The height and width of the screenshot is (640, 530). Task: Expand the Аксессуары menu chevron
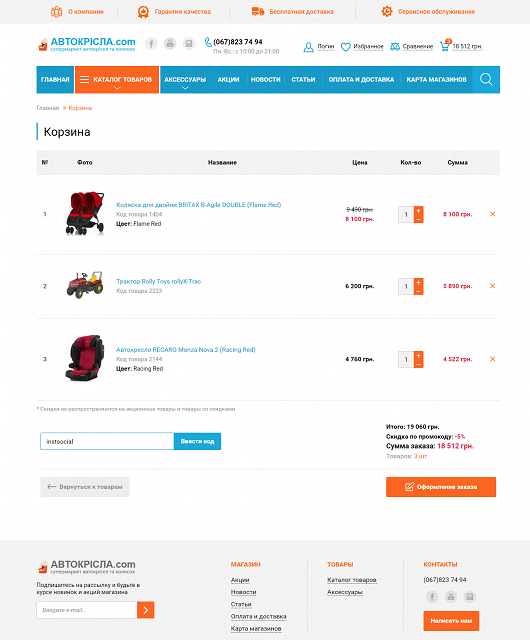185,88
